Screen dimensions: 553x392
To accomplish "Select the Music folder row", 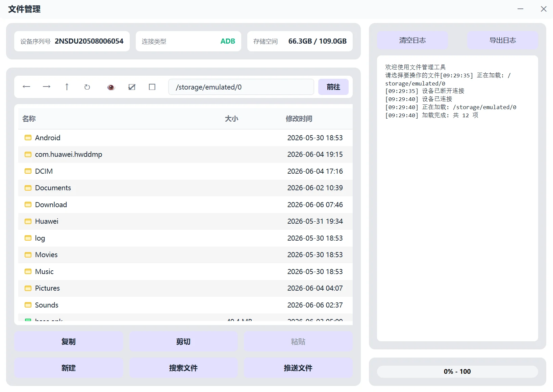I will click(x=185, y=271).
